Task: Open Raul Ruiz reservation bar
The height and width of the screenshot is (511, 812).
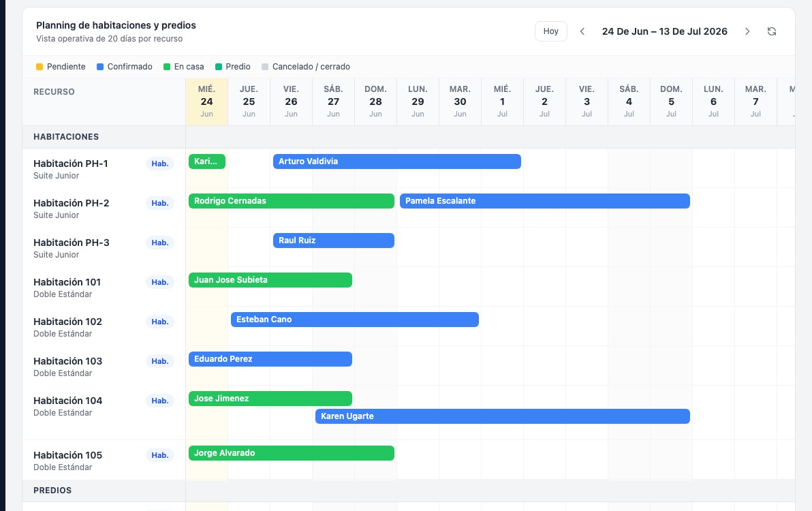Action: tap(334, 241)
